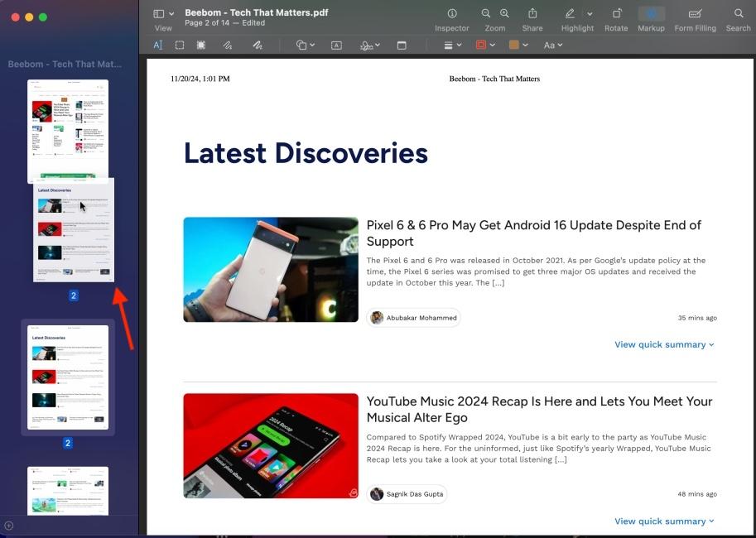Image resolution: width=756 pixels, height=538 pixels.
Task: Open the Shape Style line menu
Action: pyautogui.click(x=452, y=45)
